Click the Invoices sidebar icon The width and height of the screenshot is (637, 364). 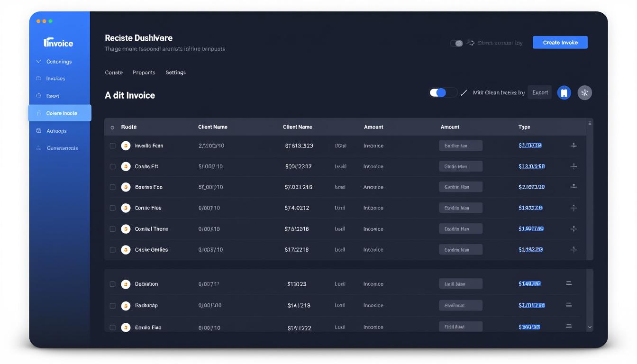(38, 79)
